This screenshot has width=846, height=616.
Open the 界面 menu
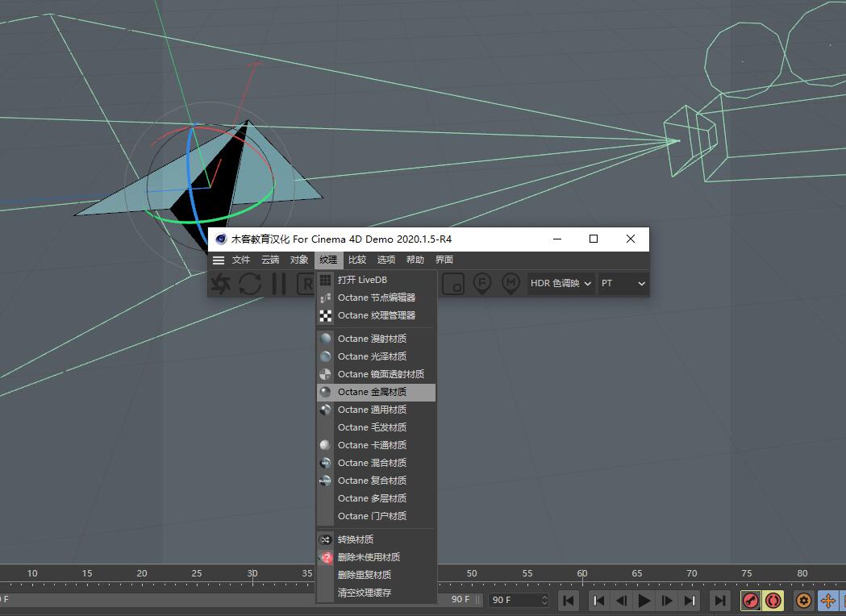point(444,260)
